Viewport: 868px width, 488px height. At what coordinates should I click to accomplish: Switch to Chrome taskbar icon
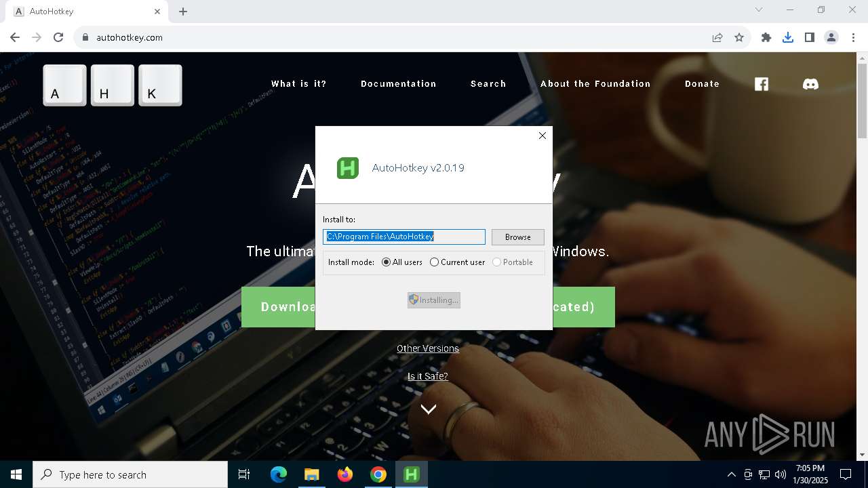[378, 474]
